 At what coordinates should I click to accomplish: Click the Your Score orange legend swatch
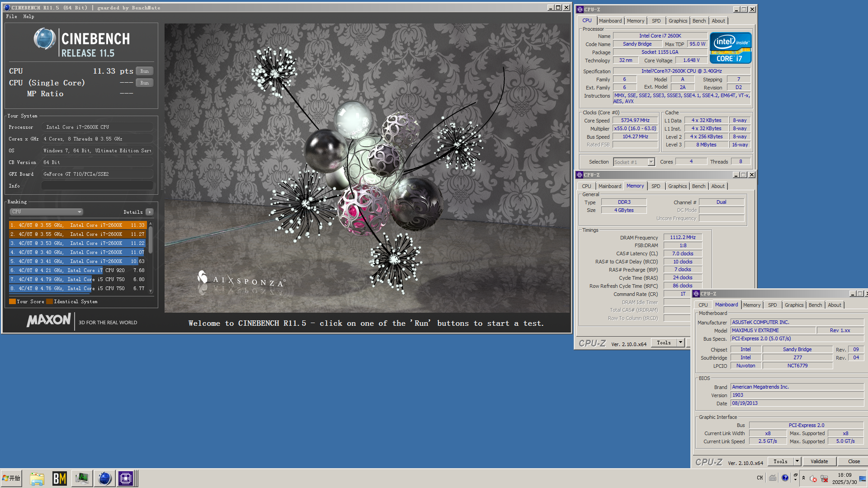click(12, 301)
